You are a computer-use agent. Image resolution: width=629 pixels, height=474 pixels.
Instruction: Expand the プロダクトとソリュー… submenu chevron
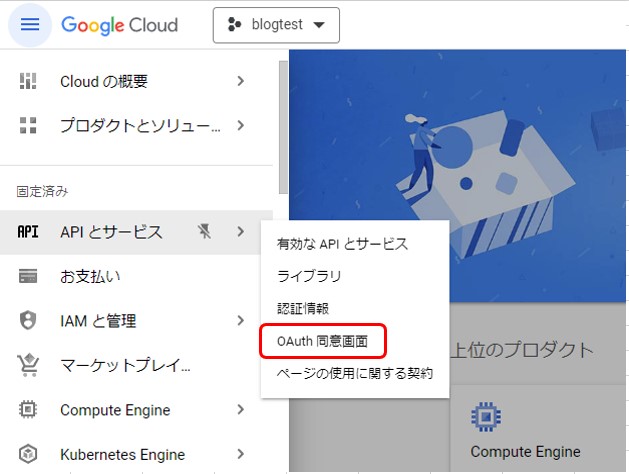[x=240, y=126]
